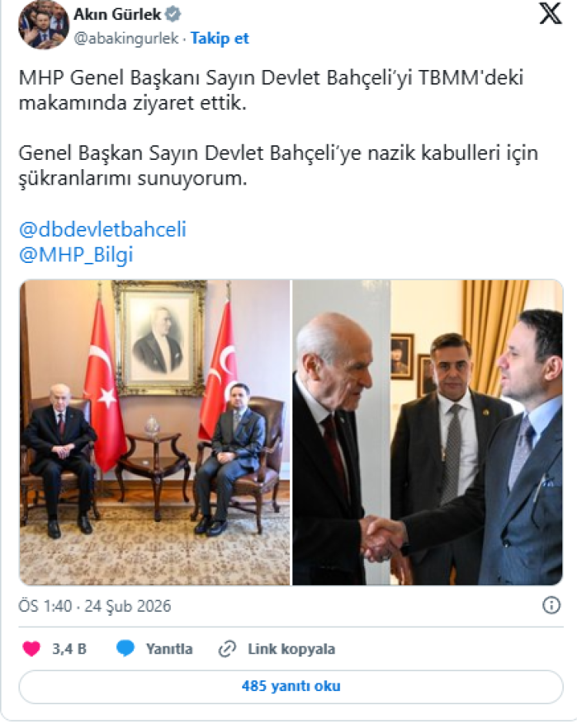Open the @dbdevletbahceli mention

click(x=102, y=229)
